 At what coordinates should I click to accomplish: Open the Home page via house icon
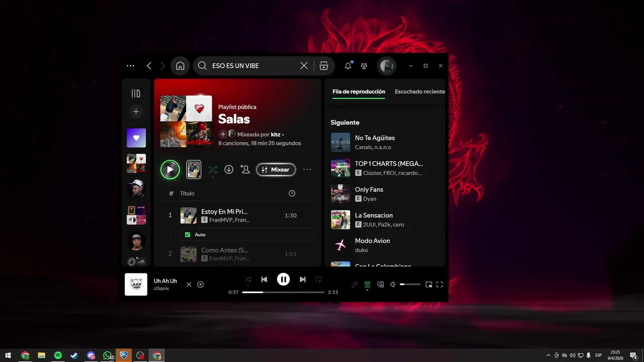(x=180, y=66)
